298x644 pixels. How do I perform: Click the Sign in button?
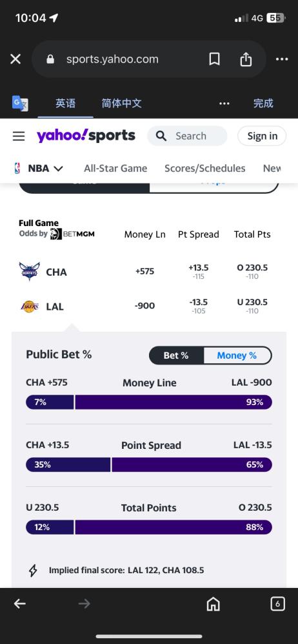point(262,136)
